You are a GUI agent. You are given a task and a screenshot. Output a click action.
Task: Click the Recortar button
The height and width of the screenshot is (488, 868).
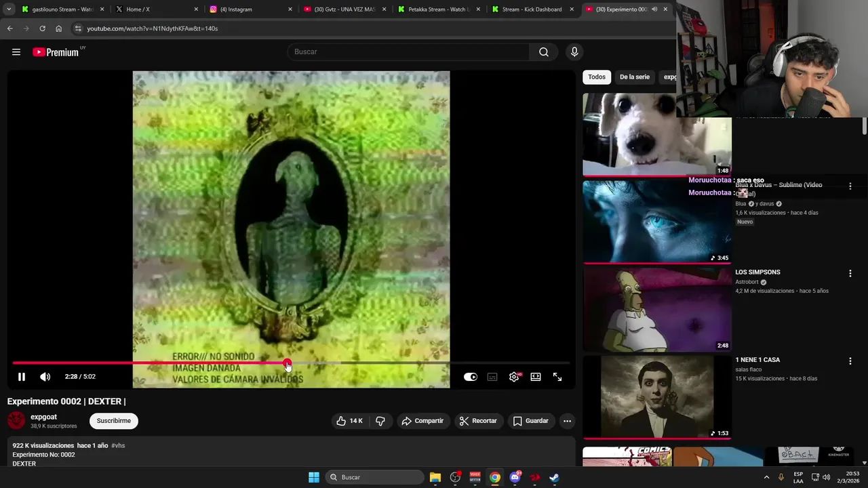coord(479,421)
